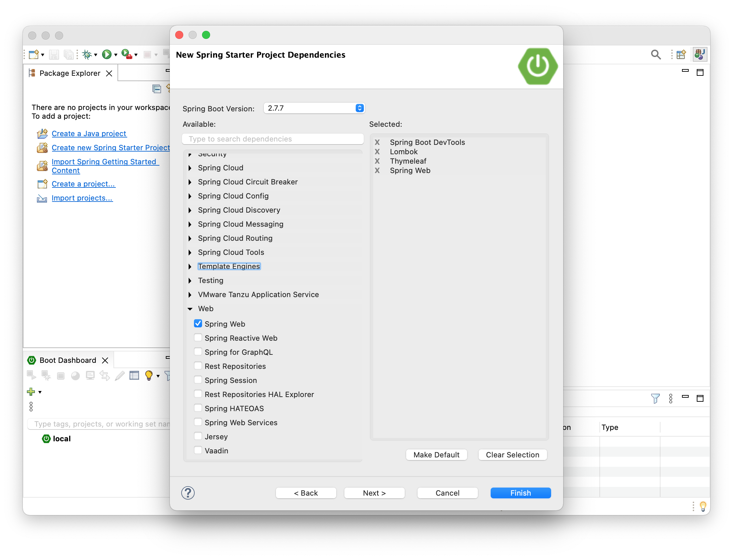Expand the Spring Cloud Config category
Viewport: 733px width, 560px height.
pyautogui.click(x=190, y=196)
